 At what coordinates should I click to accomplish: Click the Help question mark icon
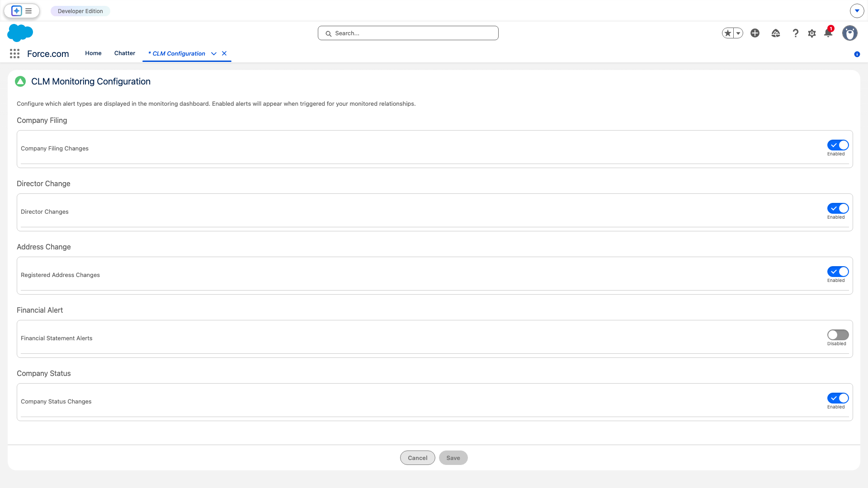pyautogui.click(x=795, y=33)
